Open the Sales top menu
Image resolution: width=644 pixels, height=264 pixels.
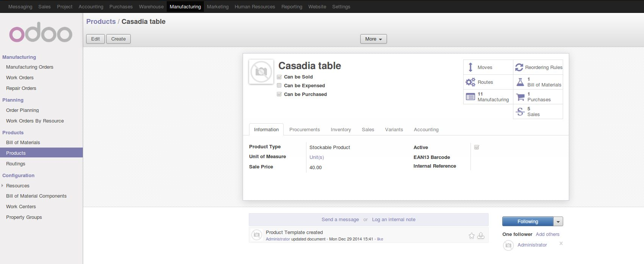coord(44,7)
